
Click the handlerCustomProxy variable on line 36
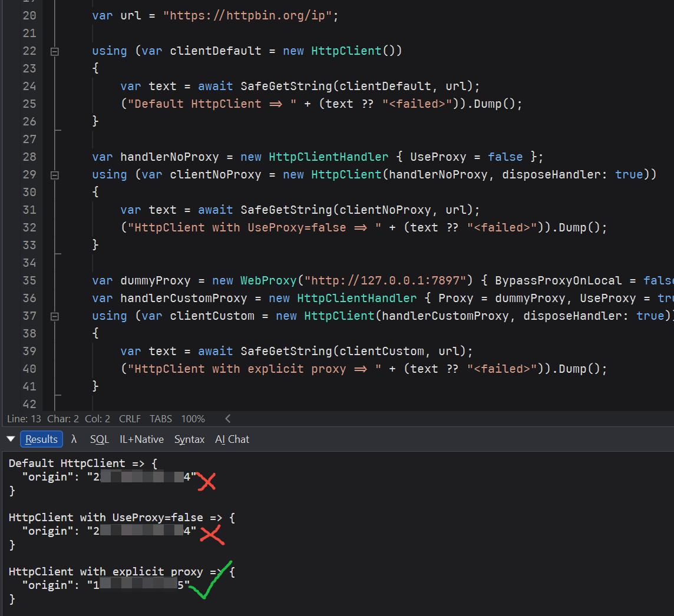coord(184,298)
